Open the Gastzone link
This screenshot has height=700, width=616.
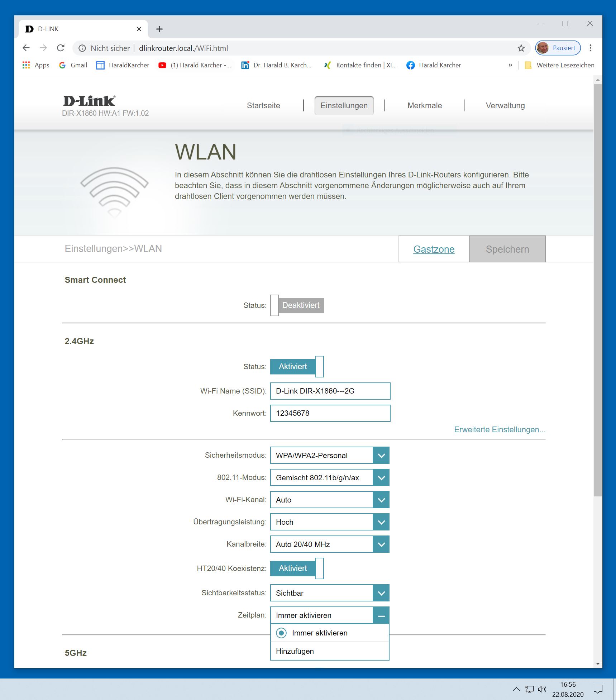[x=434, y=249]
